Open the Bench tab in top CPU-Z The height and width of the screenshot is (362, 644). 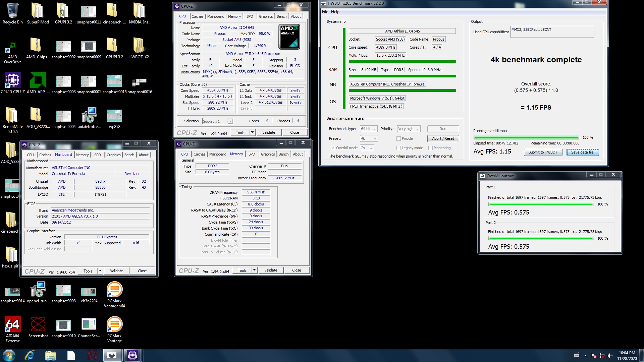point(281,16)
